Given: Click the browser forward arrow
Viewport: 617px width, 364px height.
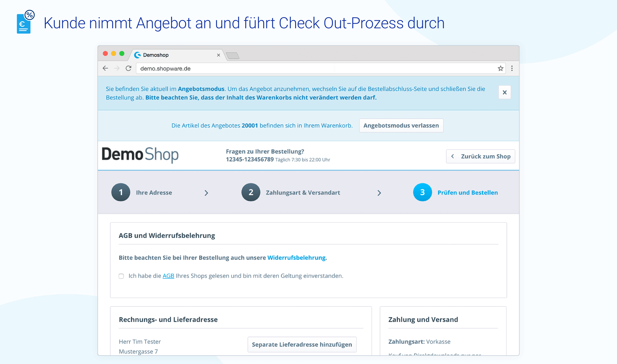Looking at the screenshot, I should (117, 68).
